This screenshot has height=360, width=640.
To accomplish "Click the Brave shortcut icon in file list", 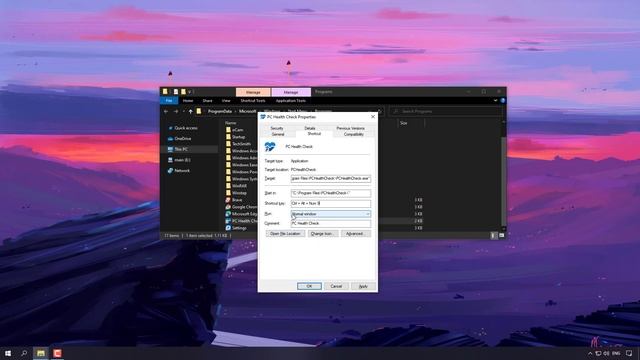I will 228,200.
